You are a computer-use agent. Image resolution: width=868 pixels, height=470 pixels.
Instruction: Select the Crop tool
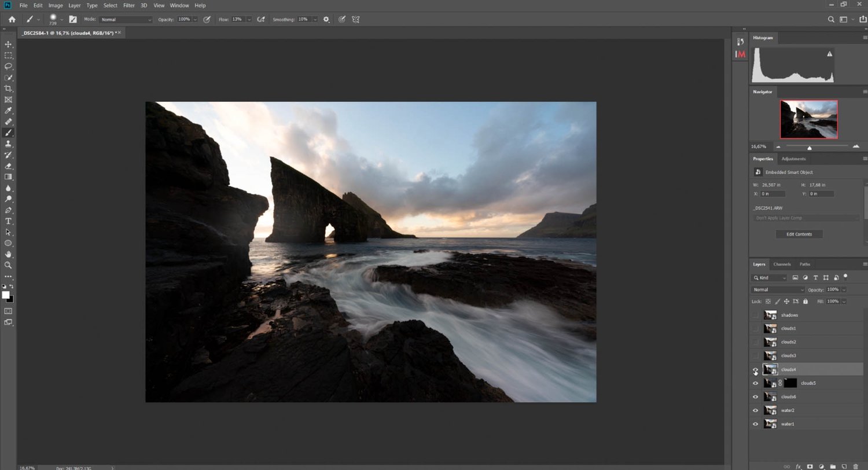pos(8,89)
